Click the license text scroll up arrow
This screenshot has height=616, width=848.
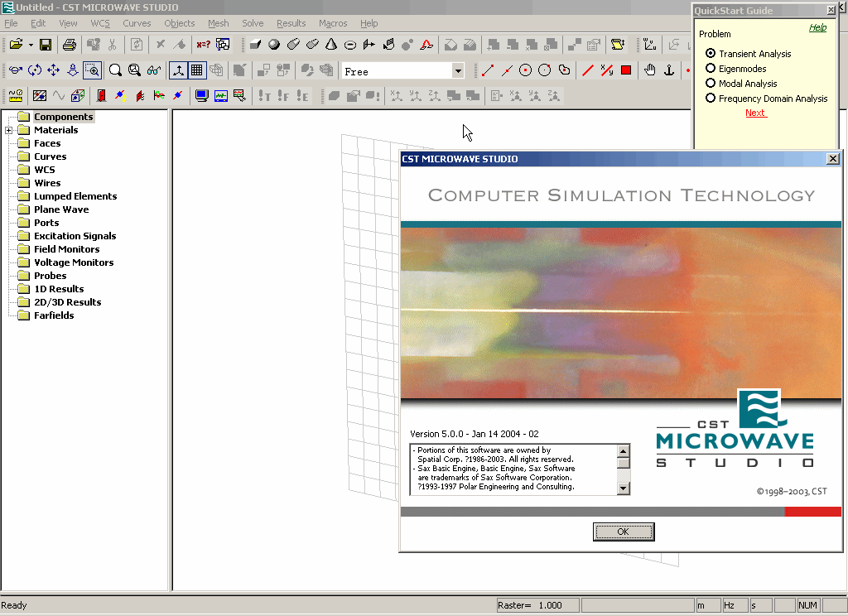tap(623, 450)
